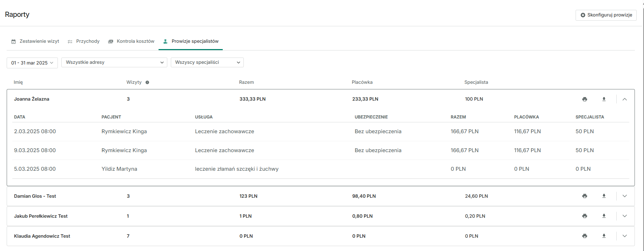Screen dimensions: 644x251
Task: Download Joanna Żelazna's commission report
Action: [604, 99]
